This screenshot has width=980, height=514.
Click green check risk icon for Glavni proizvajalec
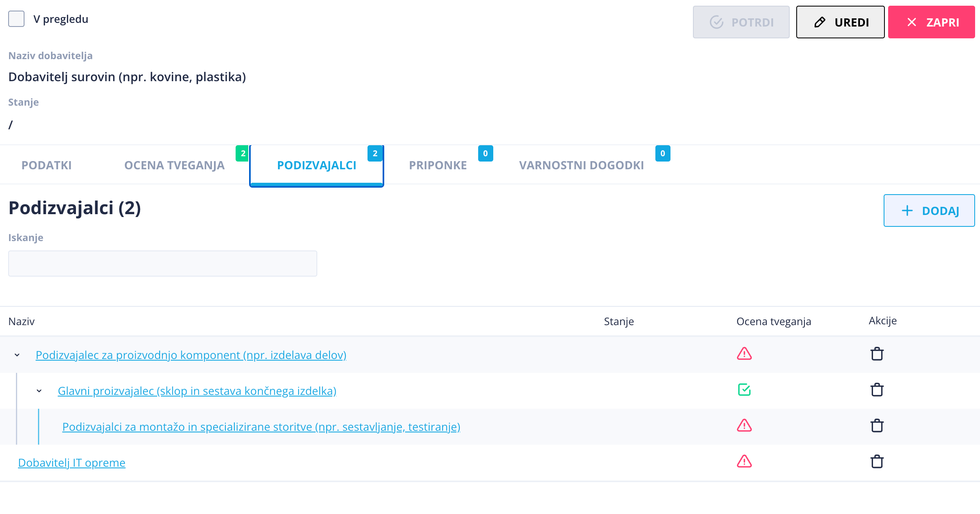pos(744,390)
